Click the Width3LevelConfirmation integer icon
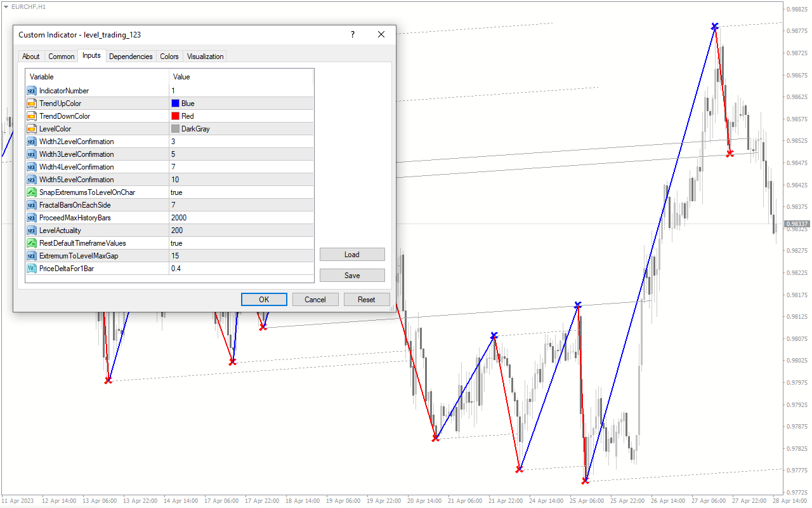The height and width of the screenshot is (508, 812). point(32,154)
